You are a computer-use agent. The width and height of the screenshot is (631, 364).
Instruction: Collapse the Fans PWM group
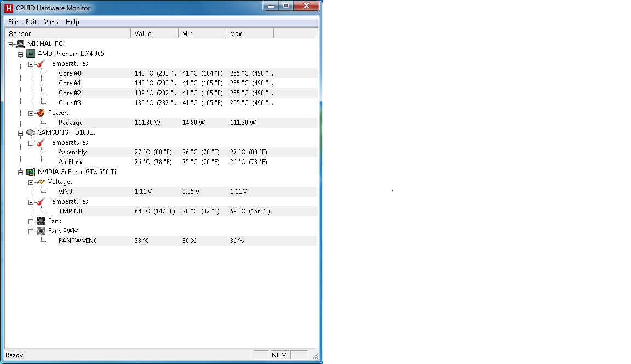31,232
